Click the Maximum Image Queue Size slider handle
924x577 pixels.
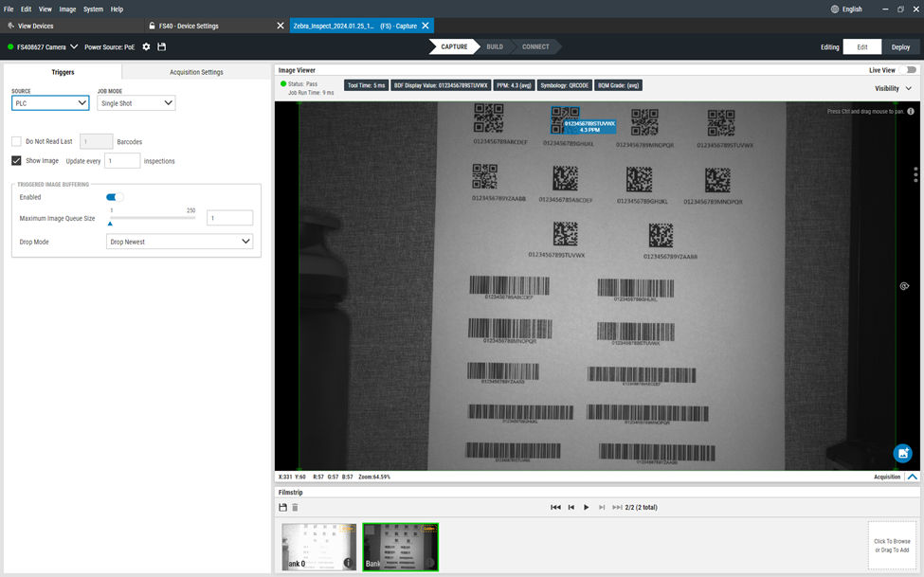[110, 224]
